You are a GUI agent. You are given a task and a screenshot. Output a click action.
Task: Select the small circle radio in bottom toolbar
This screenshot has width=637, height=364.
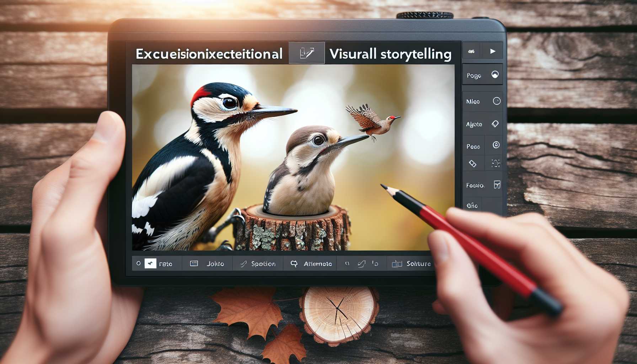click(138, 263)
